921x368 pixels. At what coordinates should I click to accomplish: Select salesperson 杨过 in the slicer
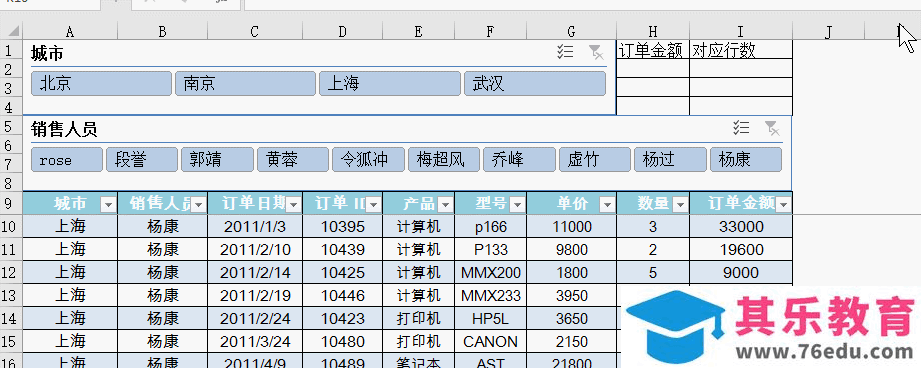(670, 160)
